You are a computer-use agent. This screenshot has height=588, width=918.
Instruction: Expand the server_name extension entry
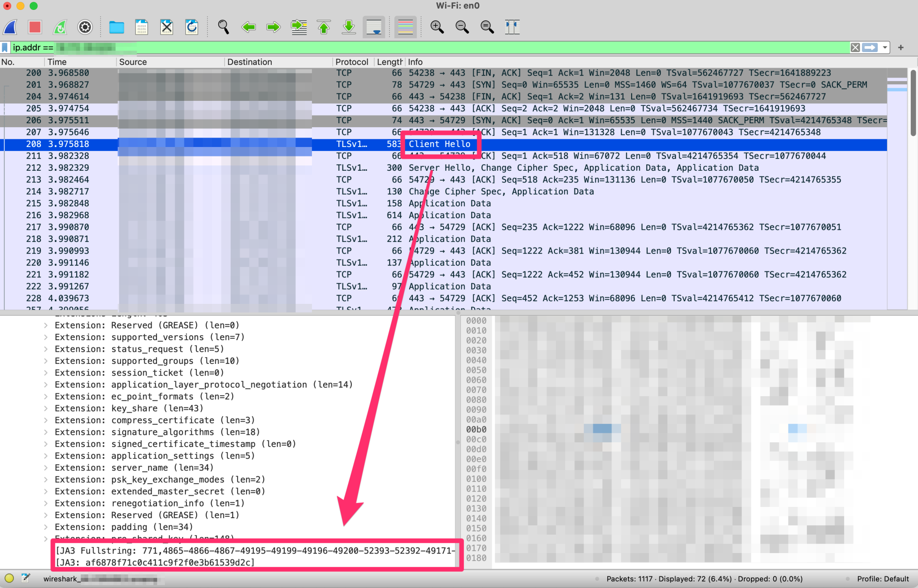point(46,468)
